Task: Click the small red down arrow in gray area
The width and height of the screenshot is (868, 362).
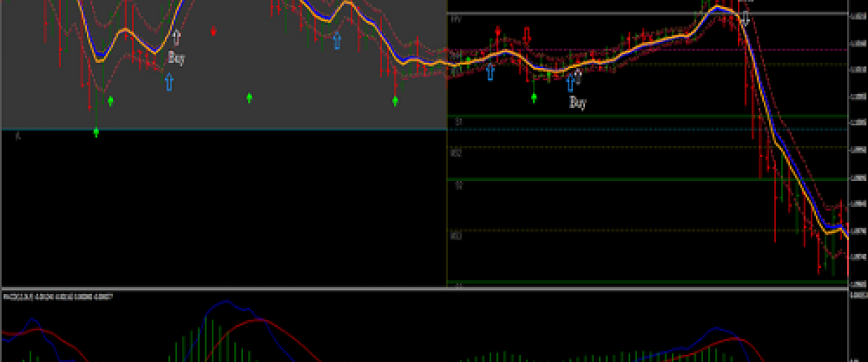Action: (x=213, y=31)
